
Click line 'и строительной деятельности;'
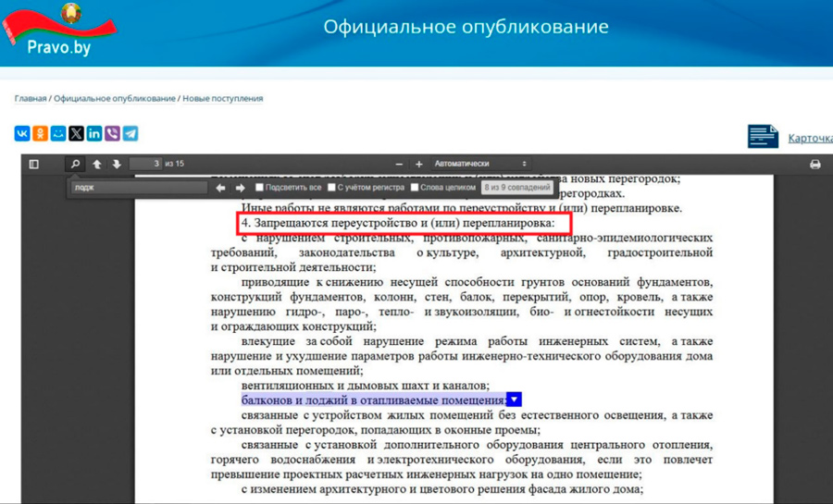point(293,267)
